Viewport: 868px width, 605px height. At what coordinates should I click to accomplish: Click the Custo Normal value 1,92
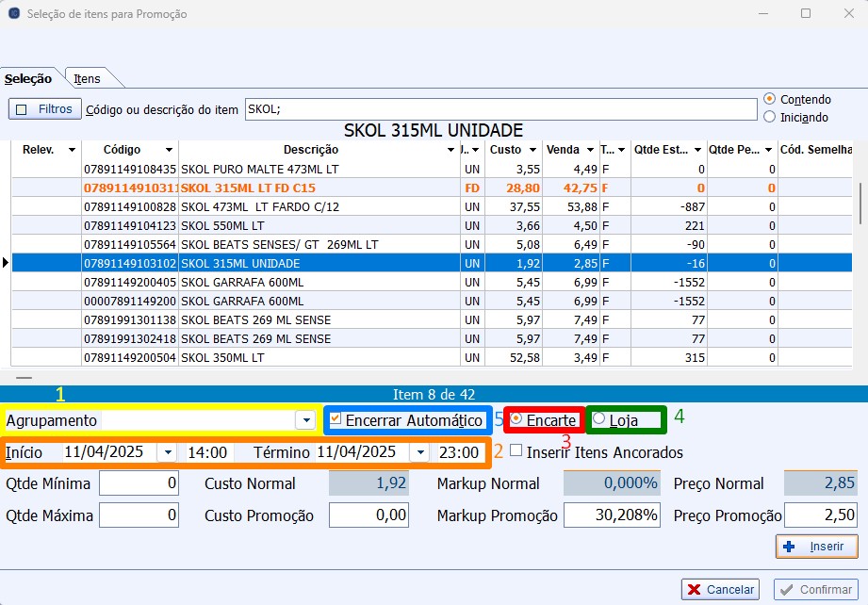click(368, 483)
